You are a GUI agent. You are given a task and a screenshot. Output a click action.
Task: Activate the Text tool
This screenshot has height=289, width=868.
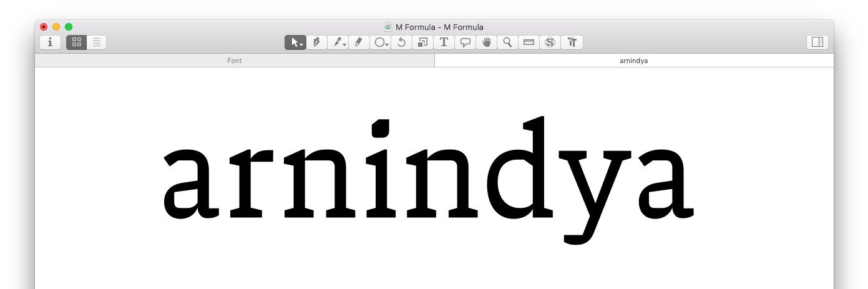coord(444,42)
